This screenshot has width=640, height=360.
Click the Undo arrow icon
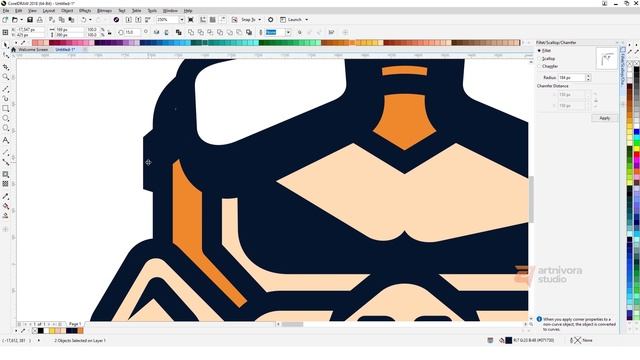[x=84, y=20]
